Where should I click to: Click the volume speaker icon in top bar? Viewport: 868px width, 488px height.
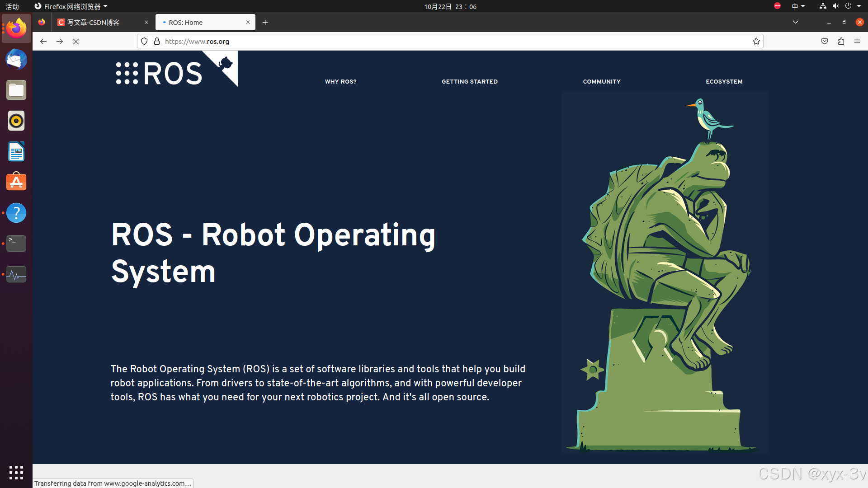click(x=835, y=6)
